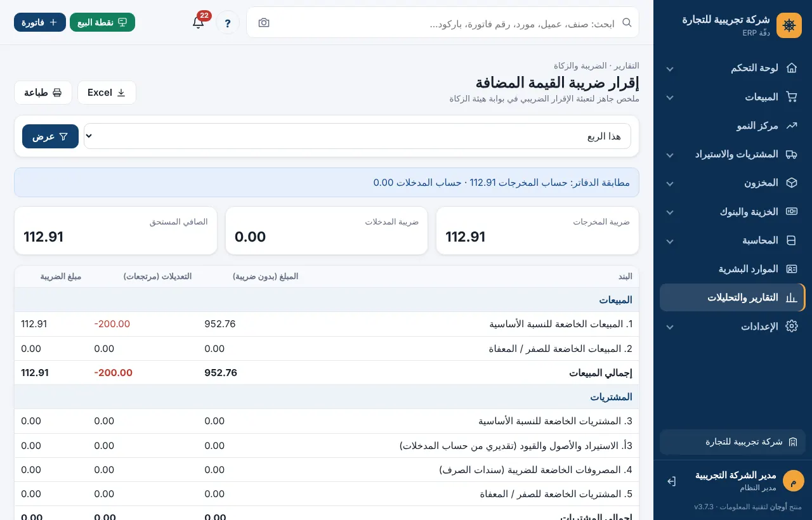The height and width of the screenshot is (520, 812).
Task: Click the home icon of لوحة التحكم
Action: tap(791, 68)
